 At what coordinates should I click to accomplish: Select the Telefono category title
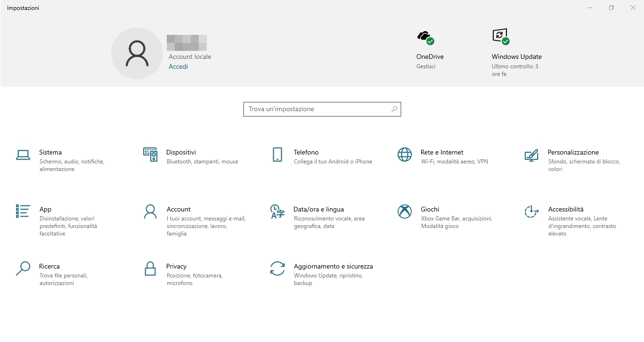pyautogui.click(x=306, y=152)
